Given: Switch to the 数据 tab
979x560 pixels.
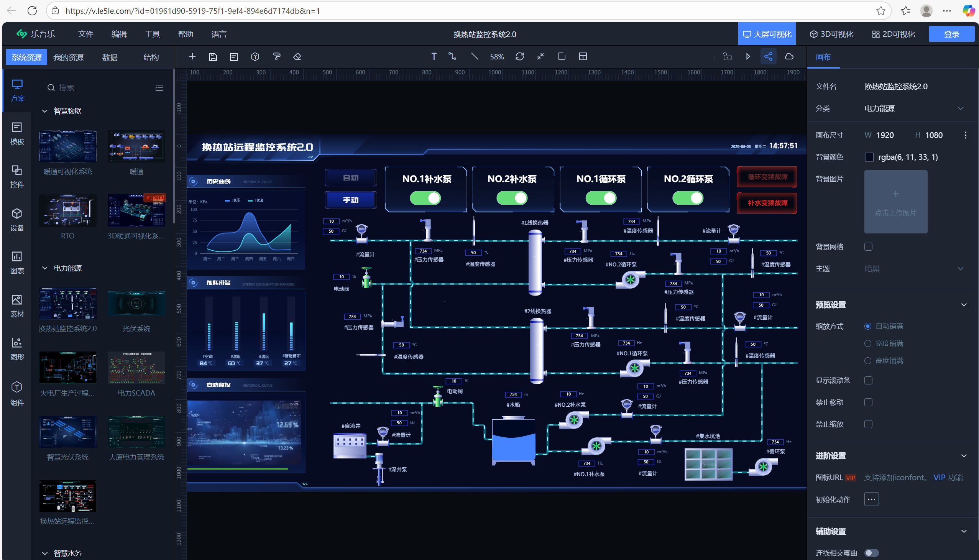Looking at the screenshot, I should (x=110, y=57).
